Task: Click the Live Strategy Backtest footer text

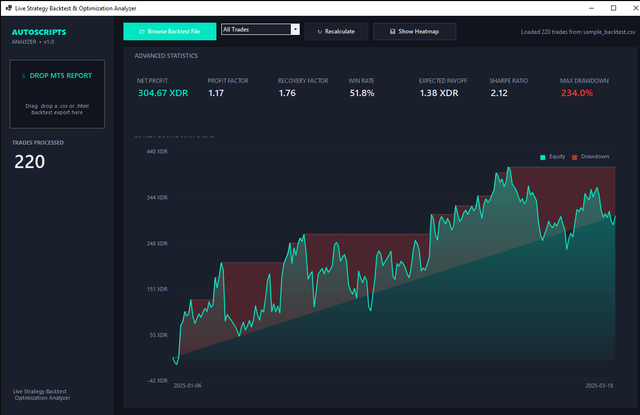Action: [41, 395]
